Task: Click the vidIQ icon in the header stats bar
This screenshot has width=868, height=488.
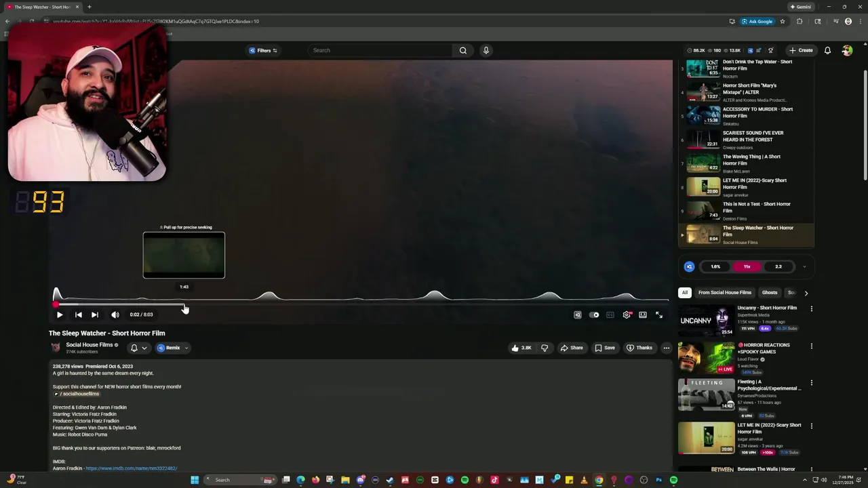Action: (x=750, y=50)
